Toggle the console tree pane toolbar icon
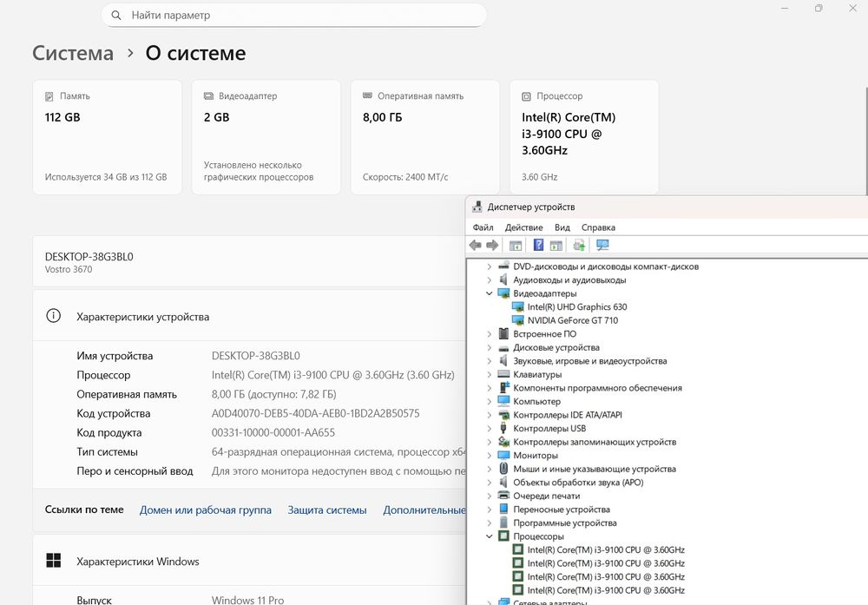The image size is (868, 605). pyautogui.click(x=516, y=245)
